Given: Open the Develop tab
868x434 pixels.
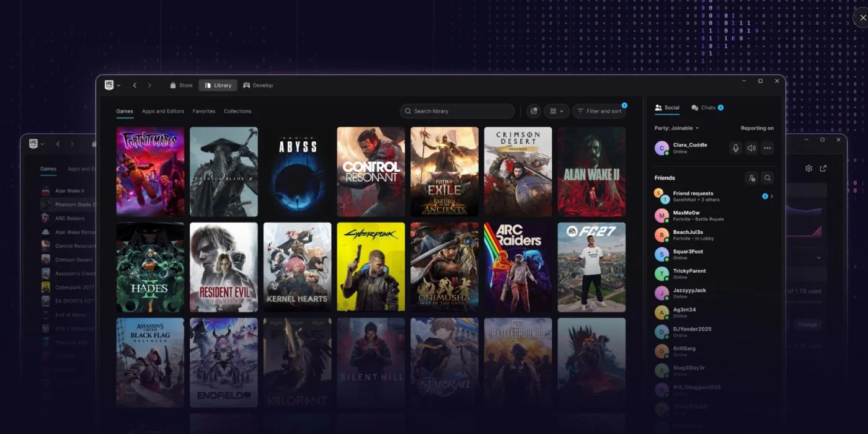Looking at the screenshot, I should tap(258, 86).
